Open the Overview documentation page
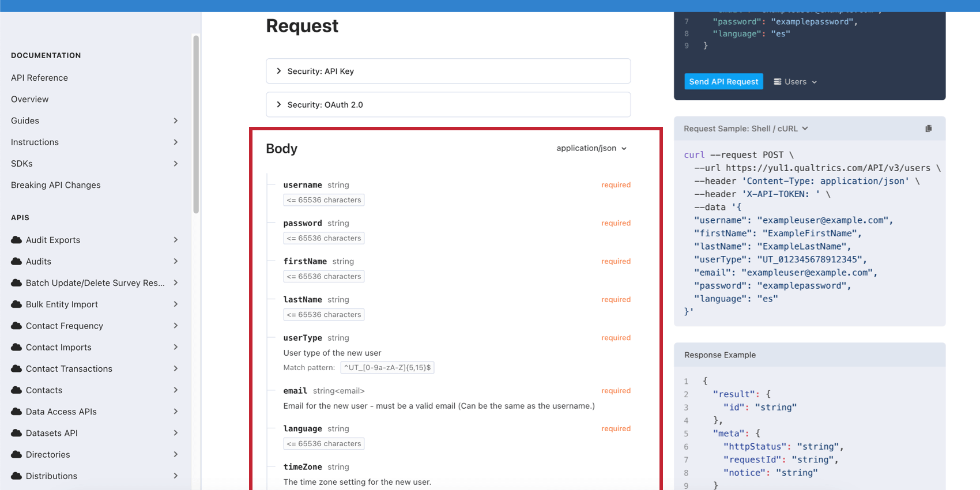Viewport: 980px width, 490px height. 29,99
